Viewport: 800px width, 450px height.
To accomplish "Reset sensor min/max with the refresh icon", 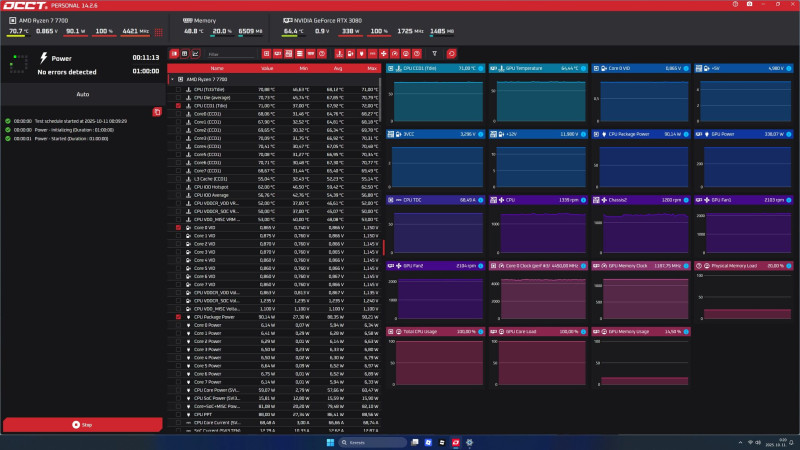I will (x=452, y=54).
